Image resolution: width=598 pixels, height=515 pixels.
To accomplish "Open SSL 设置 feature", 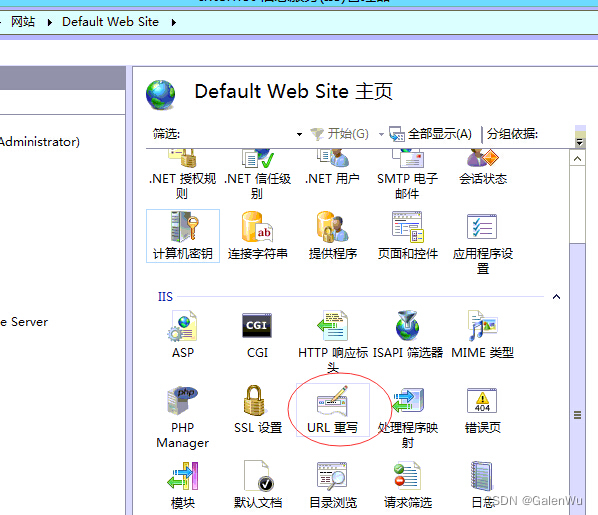I will (258, 410).
